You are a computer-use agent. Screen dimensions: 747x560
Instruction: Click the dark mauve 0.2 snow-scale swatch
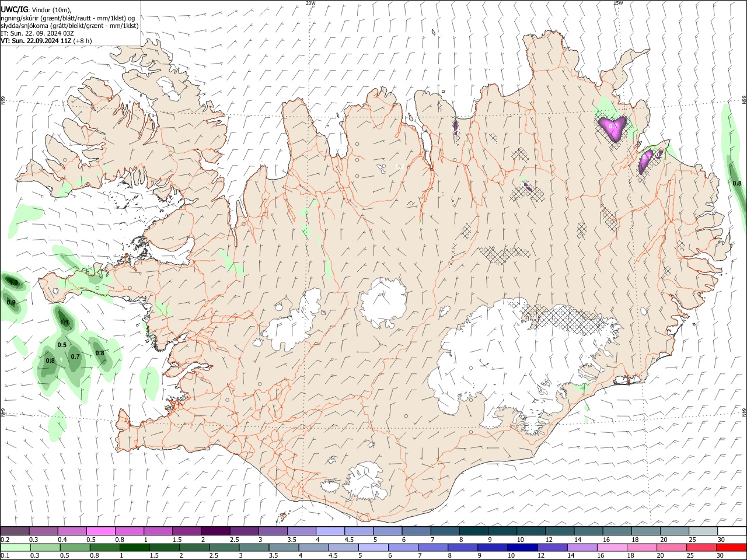tap(15, 531)
